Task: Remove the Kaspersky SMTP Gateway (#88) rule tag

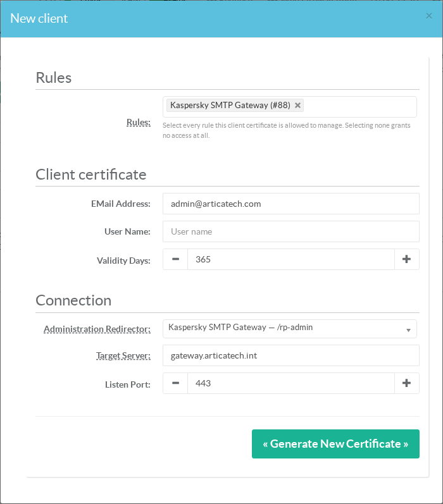Action: pyautogui.click(x=297, y=105)
